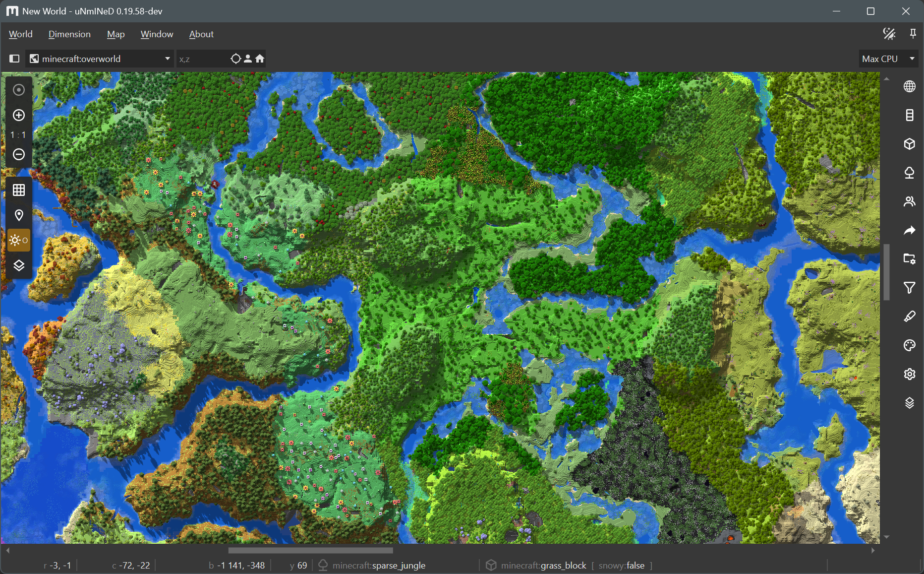Toggle the daylight lighting button
The width and height of the screenshot is (924, 574).
point(19,241)
